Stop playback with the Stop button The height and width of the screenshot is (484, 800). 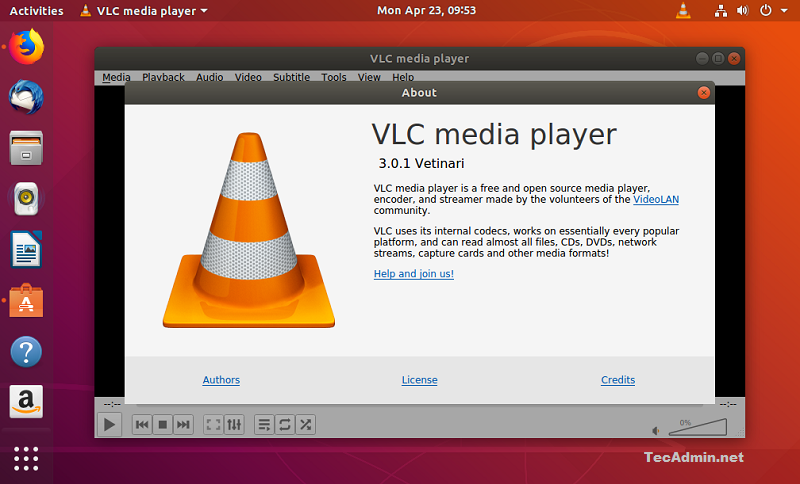pyautogui.click(x=163, y=424)
